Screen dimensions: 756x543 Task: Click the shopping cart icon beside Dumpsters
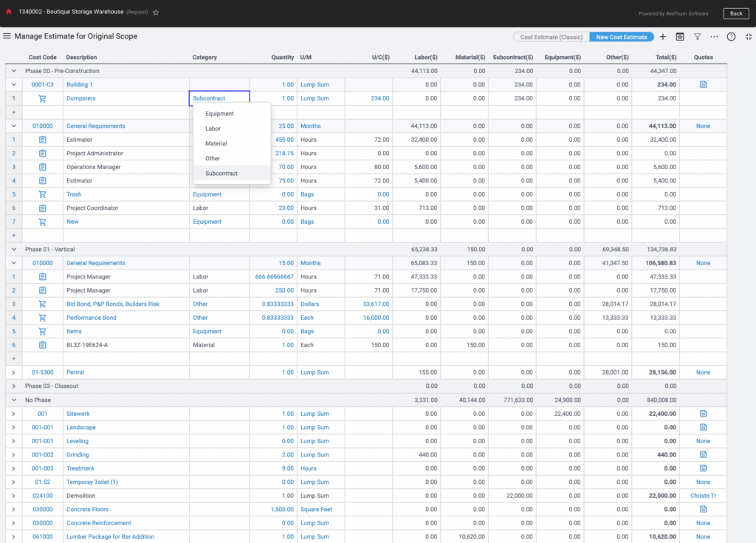[42, 98]
